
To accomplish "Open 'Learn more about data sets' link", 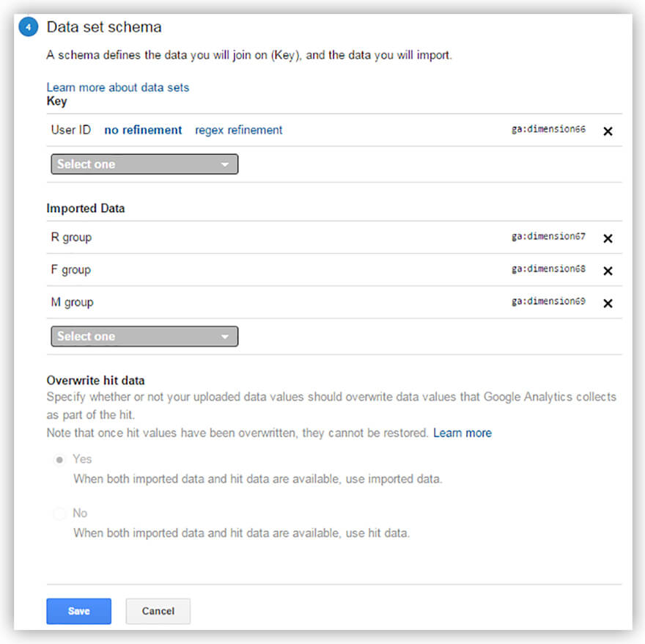I will (117, 87).
